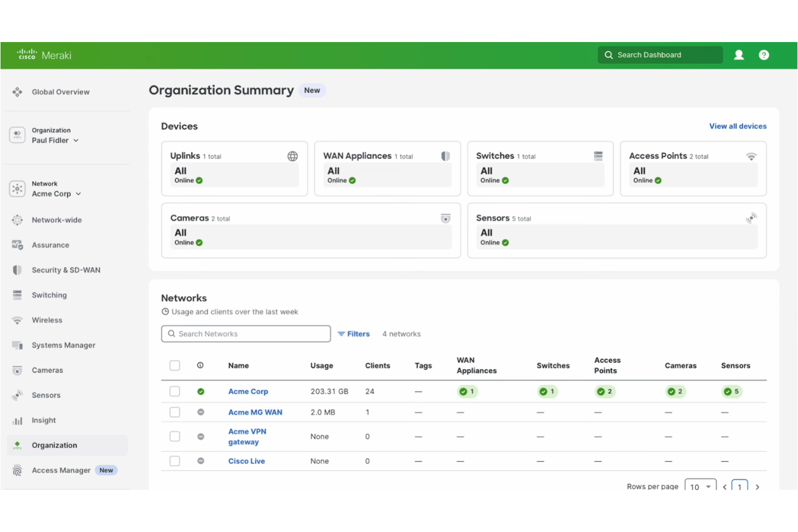The image size is (798, 532).
Task: Go to the next page arrow
Action: tap(758, 487)
